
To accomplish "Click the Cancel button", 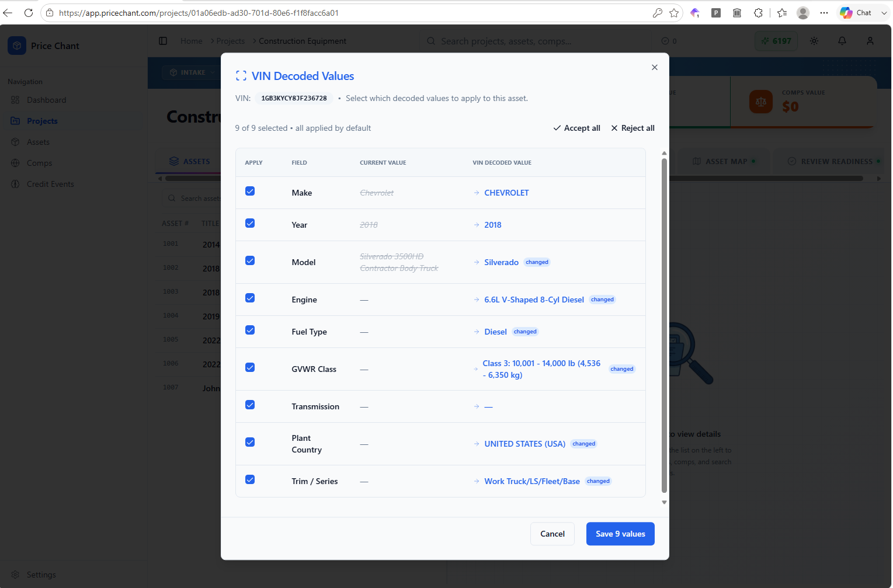I will coord(553,534).
